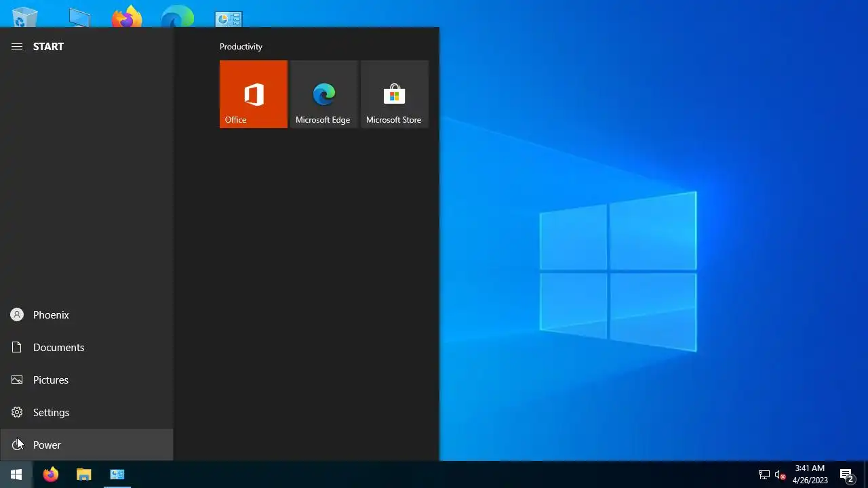Image resolution: width=868 pixels, height=488 pixels.
Task: Launch the Microsoft Edge tile
Action: tap(324, 94)
